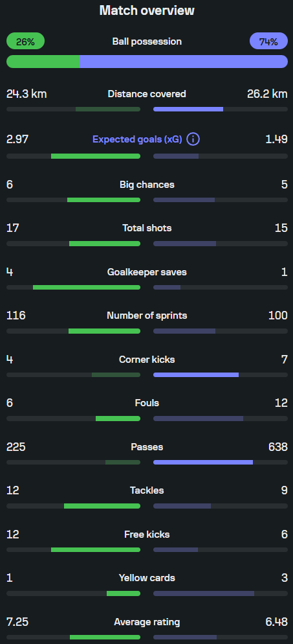Select the Tackles stat label
Viewport: 293px width, 644px height.
coord(147,490)
